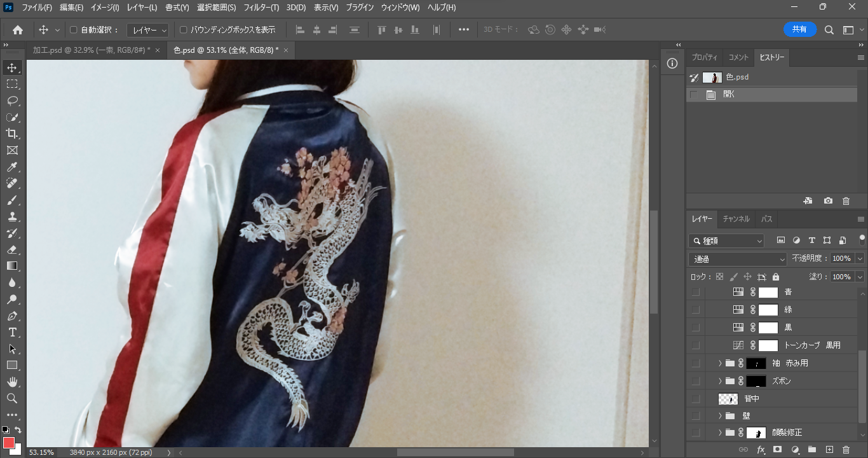Open the フィルター(T) menu
The height and width of the screenshot is (458, 868).
[x=261, y=8]
